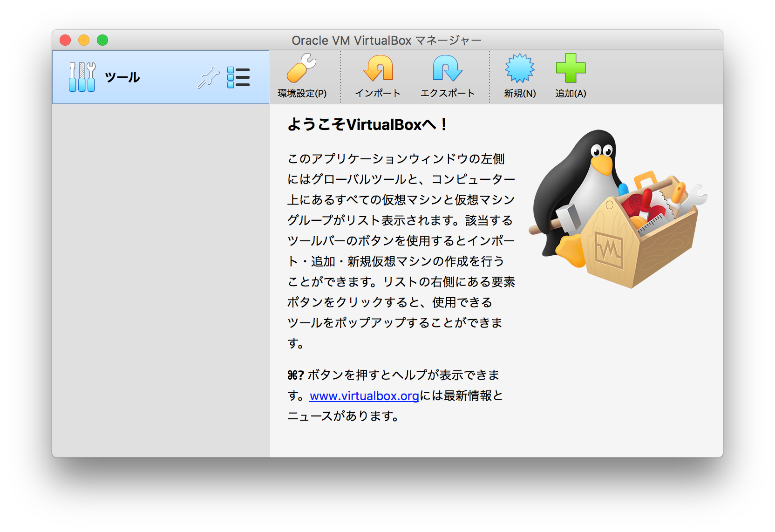The image size is (775, 532).
Task: Click the インポート toolbar button
Action: tap(378, 77)
